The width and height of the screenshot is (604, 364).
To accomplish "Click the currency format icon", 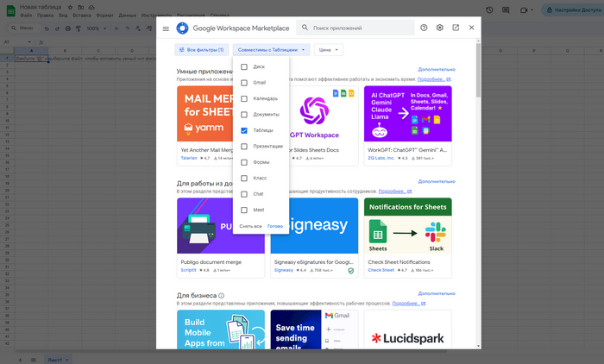I will pos(116,28).
